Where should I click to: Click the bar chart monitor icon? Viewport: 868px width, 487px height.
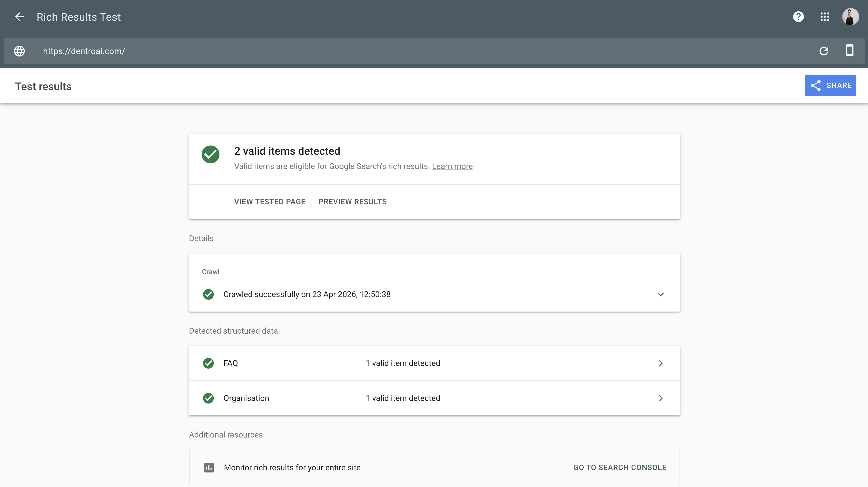(x=209, y=467)
